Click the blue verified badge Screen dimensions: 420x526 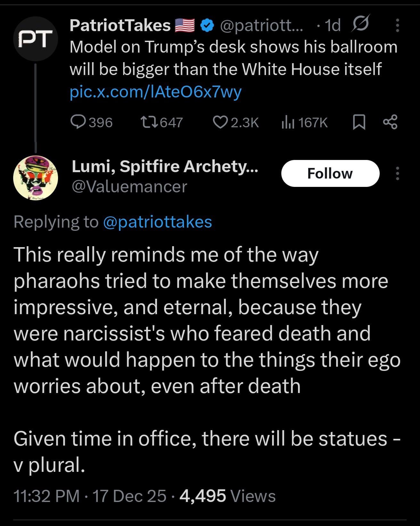click(208, 25)
